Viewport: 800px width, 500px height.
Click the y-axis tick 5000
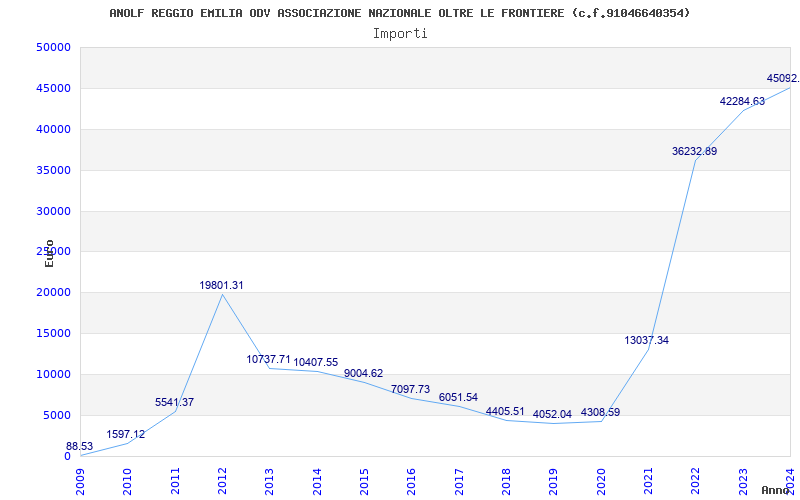[57, 415]
